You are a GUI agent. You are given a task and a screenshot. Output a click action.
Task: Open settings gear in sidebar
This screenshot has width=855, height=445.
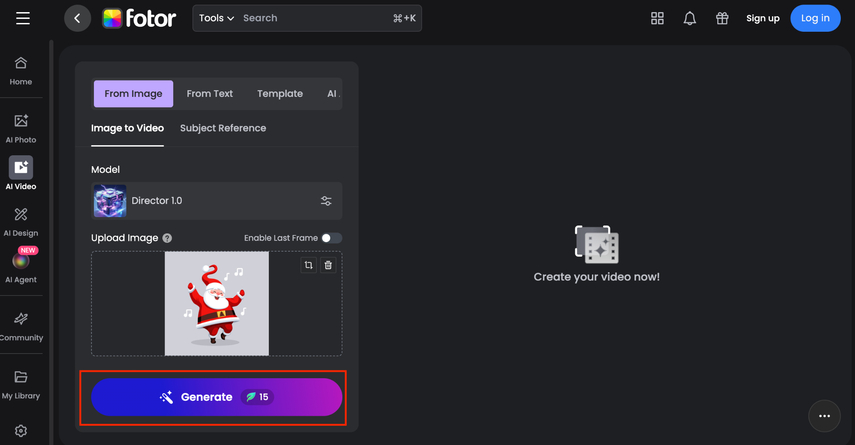(x=21, y=431)
